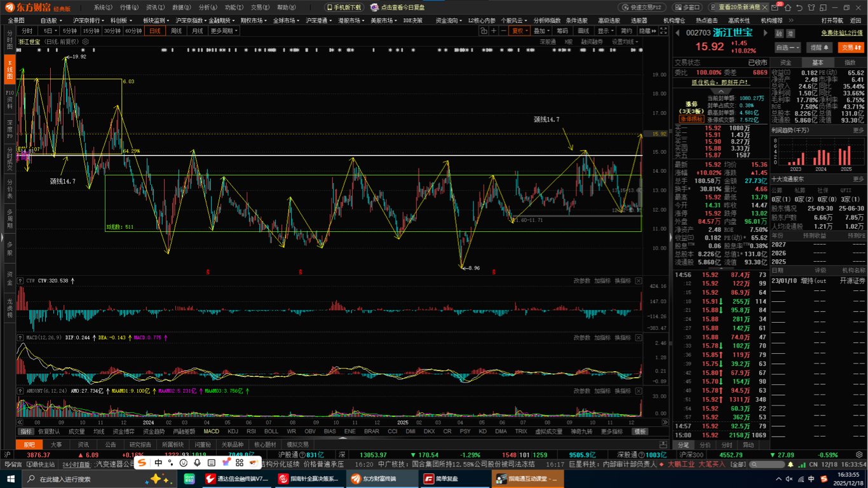Click the 港 badge icon
This screenshot has height=488, width=868.
[x=791, y=33]
